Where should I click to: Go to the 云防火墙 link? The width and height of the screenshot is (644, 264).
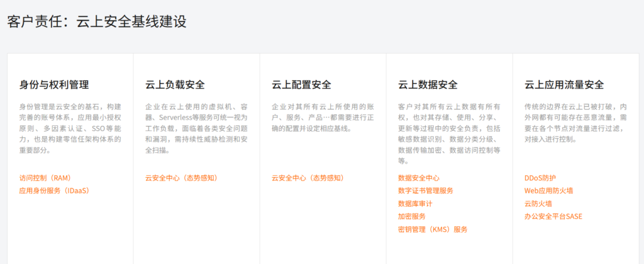[x=538, y=204]
